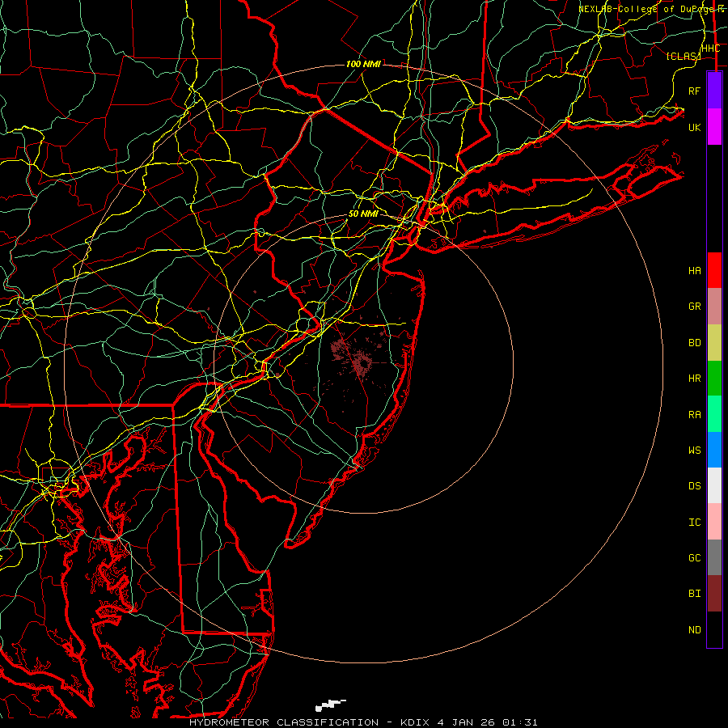
Task: Click the 100 NMI range ring label
Action: click(363, 64)
